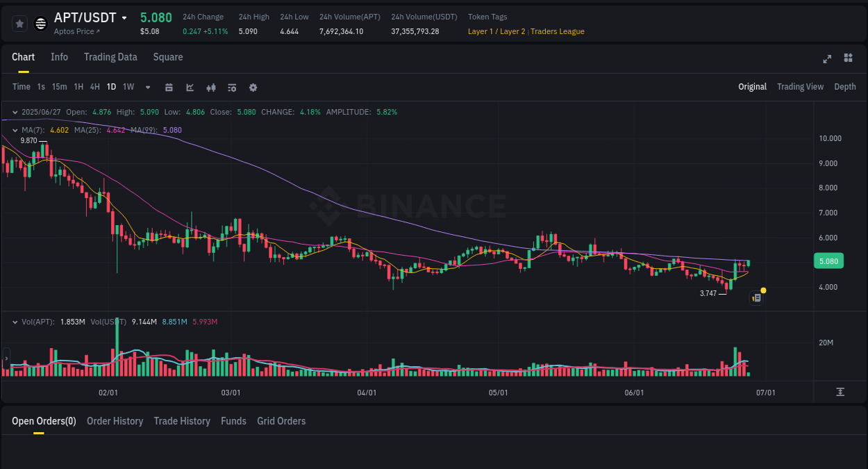
Task: Open chart settings gear icon
Action: [253, 87]
